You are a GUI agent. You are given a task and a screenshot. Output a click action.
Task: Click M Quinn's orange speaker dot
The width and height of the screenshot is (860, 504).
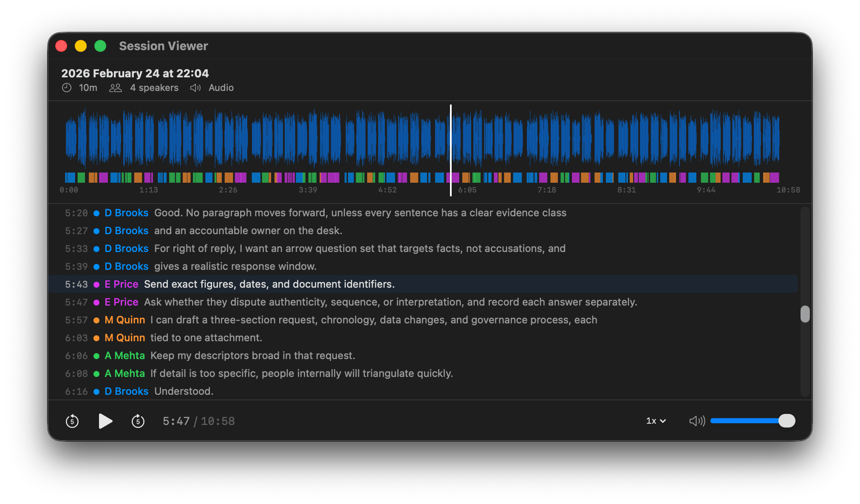pyautogui.click(x=96, y=320)
